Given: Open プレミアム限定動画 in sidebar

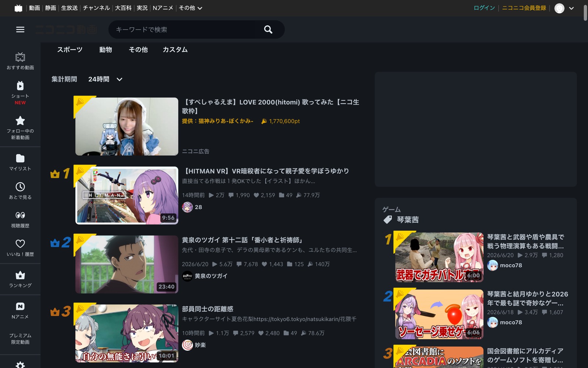Looking at the screenshot, I should pos(20,339).
